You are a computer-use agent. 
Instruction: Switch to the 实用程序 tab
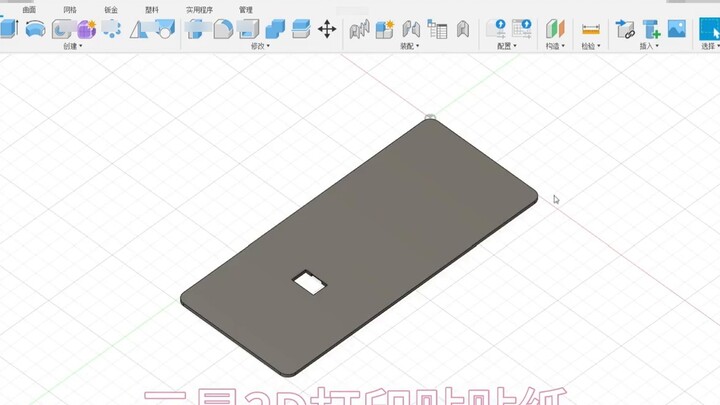tap(199, 10)
